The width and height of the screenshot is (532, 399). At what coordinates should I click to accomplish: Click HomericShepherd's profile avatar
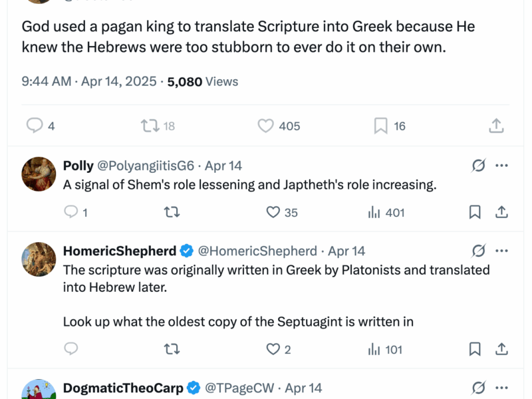(39, 259)
